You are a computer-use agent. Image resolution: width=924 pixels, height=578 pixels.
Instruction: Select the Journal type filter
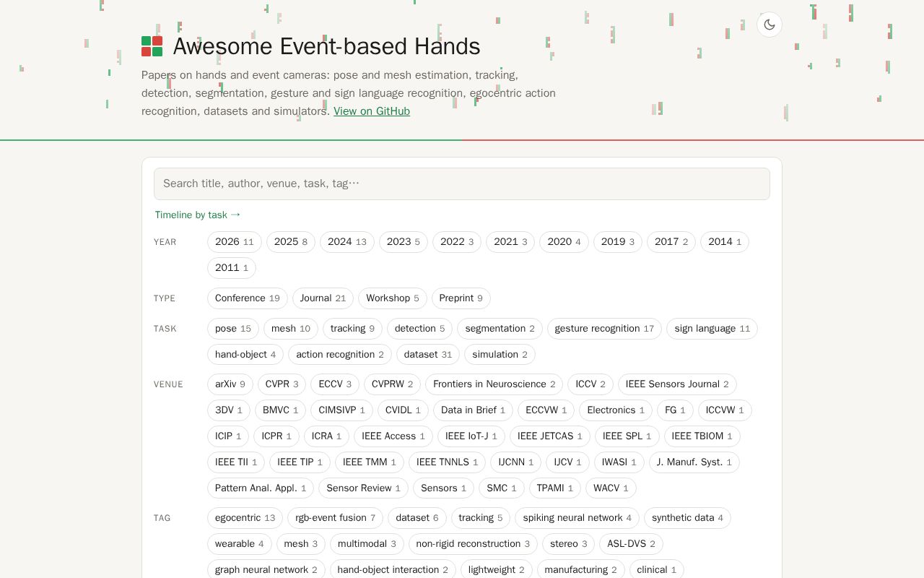(x=323, y=298)
